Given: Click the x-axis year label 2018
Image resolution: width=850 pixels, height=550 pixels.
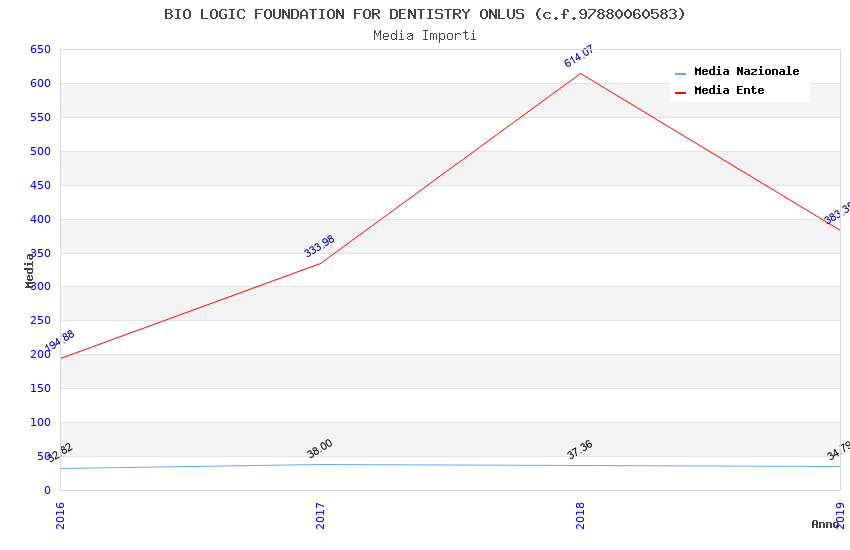Looking at the screenshot, I should pos(581,515).
